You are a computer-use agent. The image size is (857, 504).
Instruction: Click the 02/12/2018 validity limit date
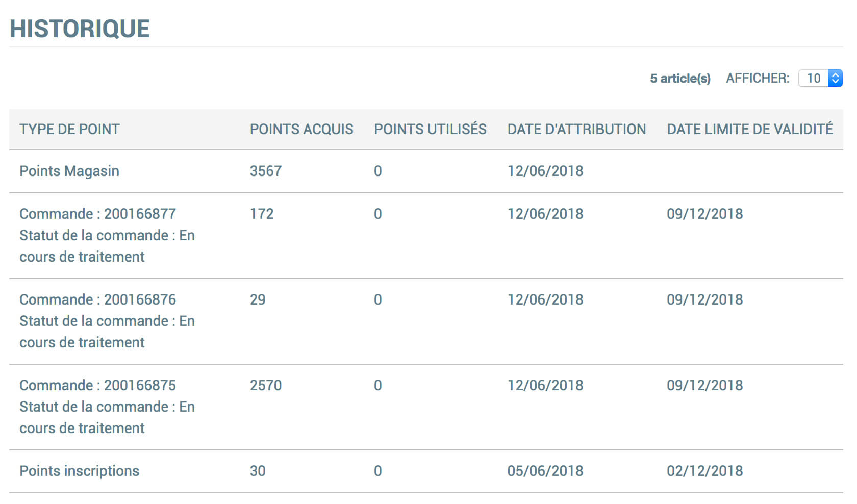(704, 471)
